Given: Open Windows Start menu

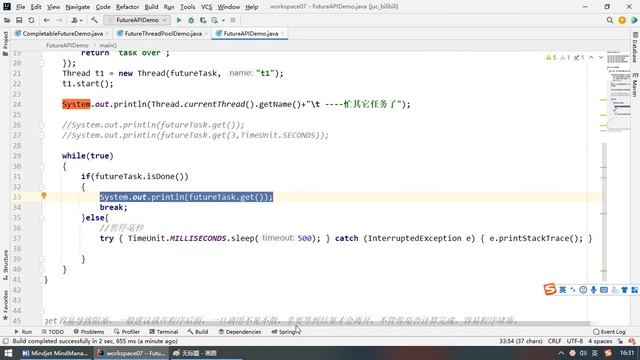Looking at the screenshot, I should 8,353.
